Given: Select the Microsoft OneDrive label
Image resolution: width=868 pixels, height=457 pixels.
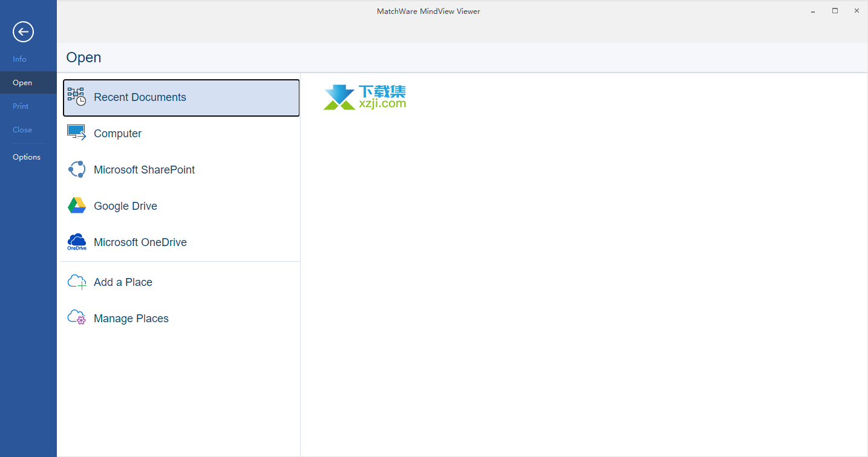Looking at the screenshot, I should click(x=140, y=242).
